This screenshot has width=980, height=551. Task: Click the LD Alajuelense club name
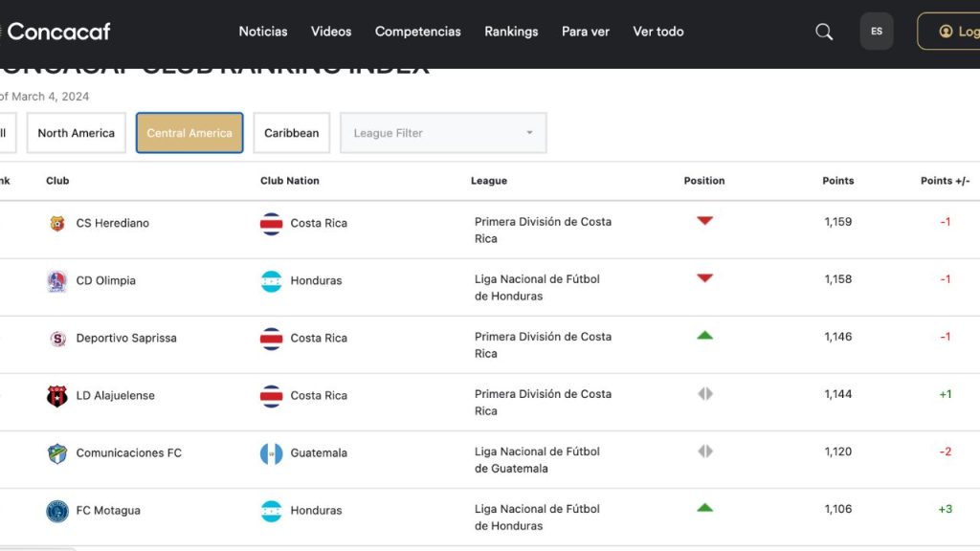[x=115, y=395]
